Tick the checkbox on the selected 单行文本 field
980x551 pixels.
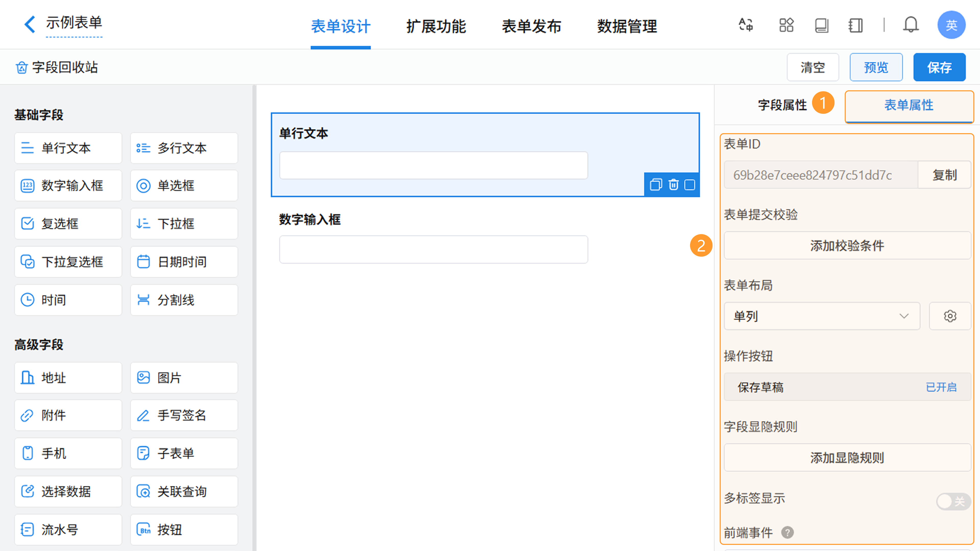(690, 185)
